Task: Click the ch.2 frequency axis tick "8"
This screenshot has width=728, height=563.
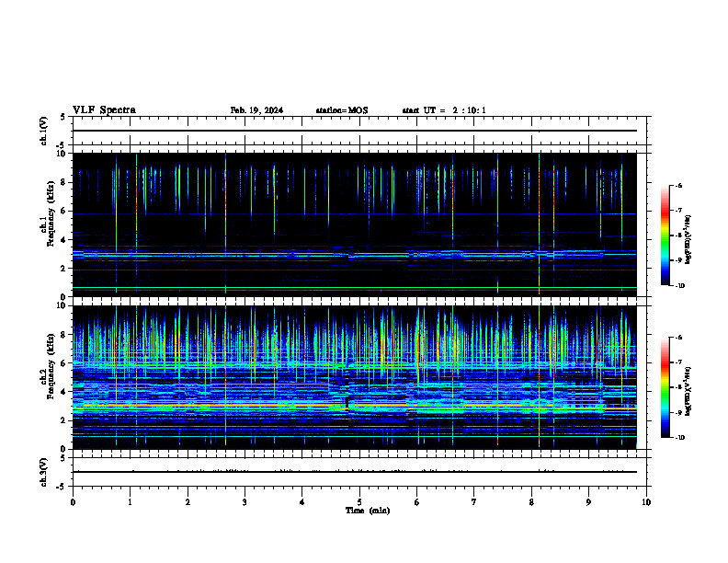Action: point(64,335)
